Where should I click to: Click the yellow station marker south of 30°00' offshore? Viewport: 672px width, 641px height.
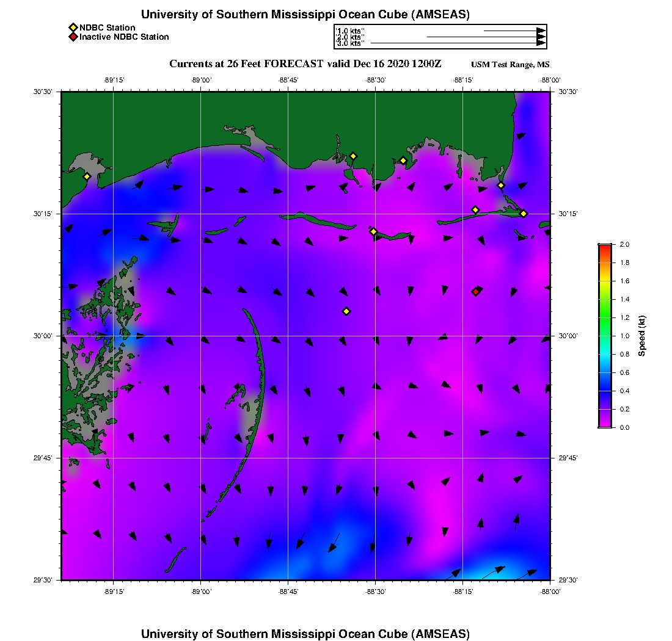pos(346,311)
